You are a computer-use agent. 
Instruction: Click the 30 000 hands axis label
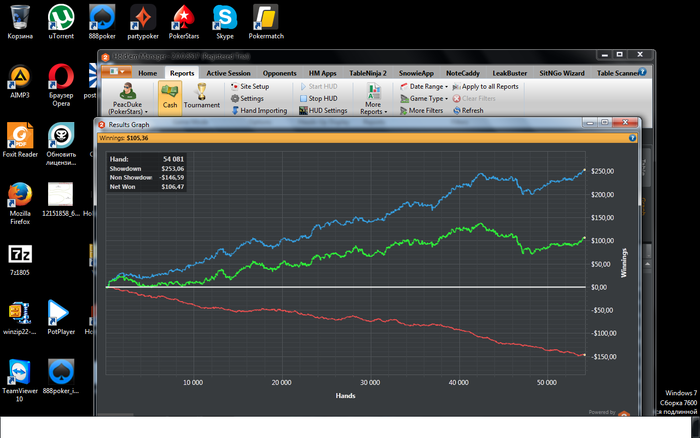(x=370, y=383)
